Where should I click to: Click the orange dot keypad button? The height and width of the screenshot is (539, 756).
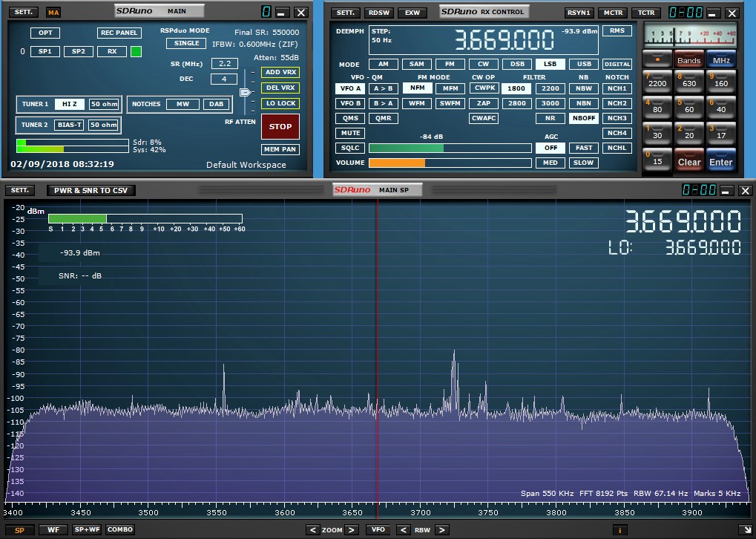pos(657,59)
